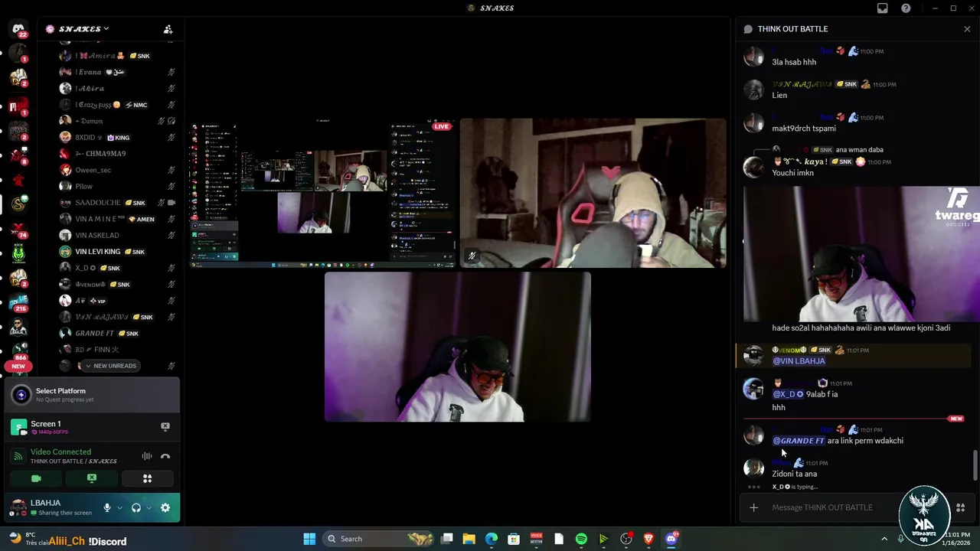
Task: Deafen with headphones icon in user panel
Action: pos(136,507)
